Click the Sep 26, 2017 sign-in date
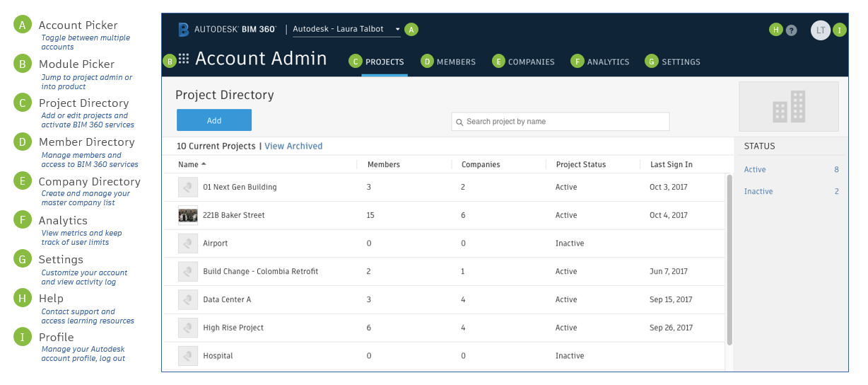 pos(671,328)
